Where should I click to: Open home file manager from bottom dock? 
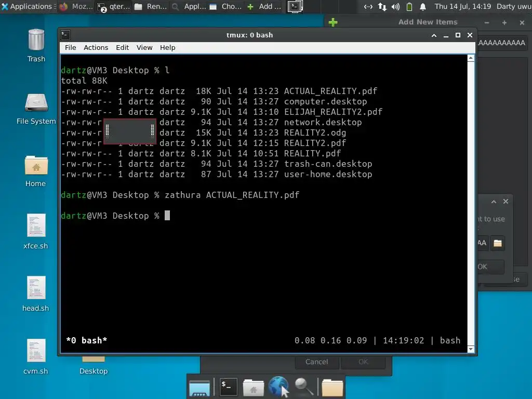[254, 388]
